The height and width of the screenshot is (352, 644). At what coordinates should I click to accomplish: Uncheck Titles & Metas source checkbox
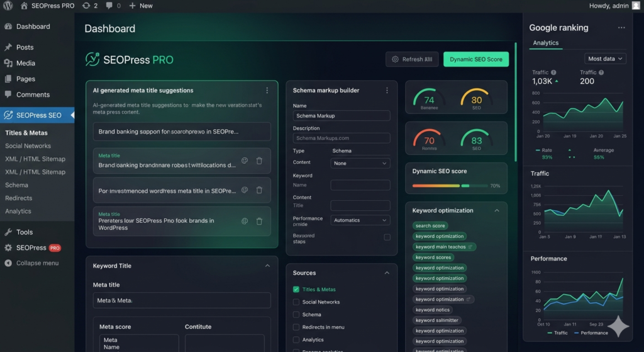[x=296, y=290]
